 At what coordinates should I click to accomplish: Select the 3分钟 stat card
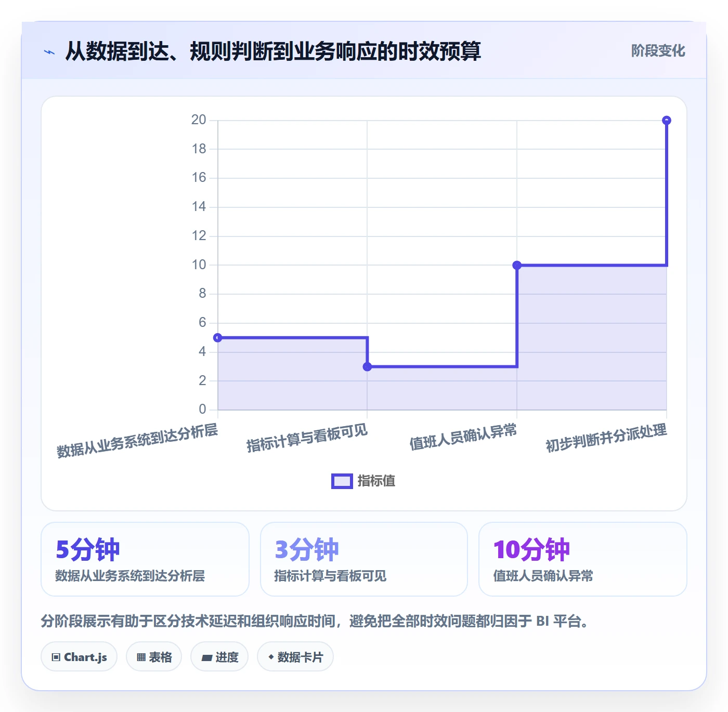click(x=364, y=559)
